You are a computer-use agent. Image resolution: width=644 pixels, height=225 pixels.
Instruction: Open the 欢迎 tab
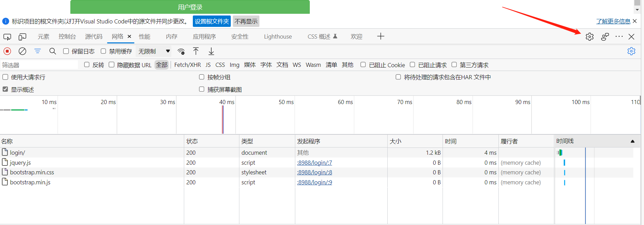pyautogui.click(x=356, y=37)
